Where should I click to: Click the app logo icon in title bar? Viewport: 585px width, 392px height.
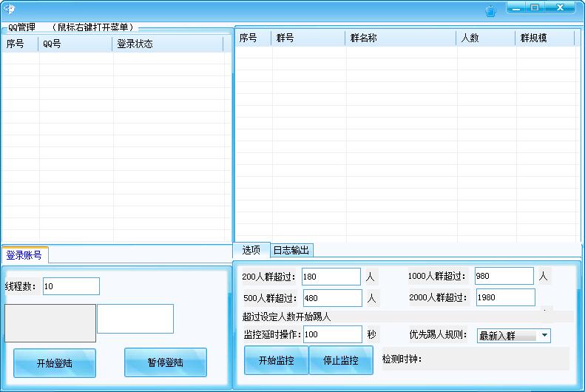coord(9,8)
